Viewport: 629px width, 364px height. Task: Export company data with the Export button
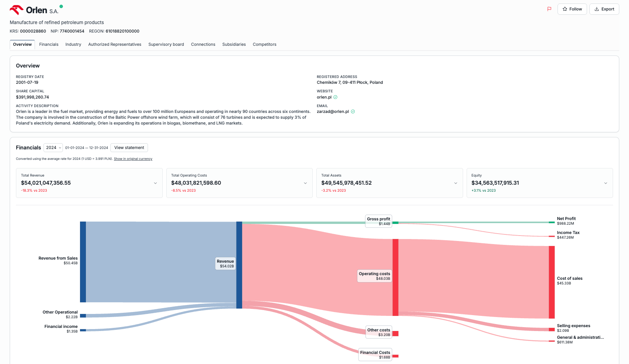tap(604, 9)
